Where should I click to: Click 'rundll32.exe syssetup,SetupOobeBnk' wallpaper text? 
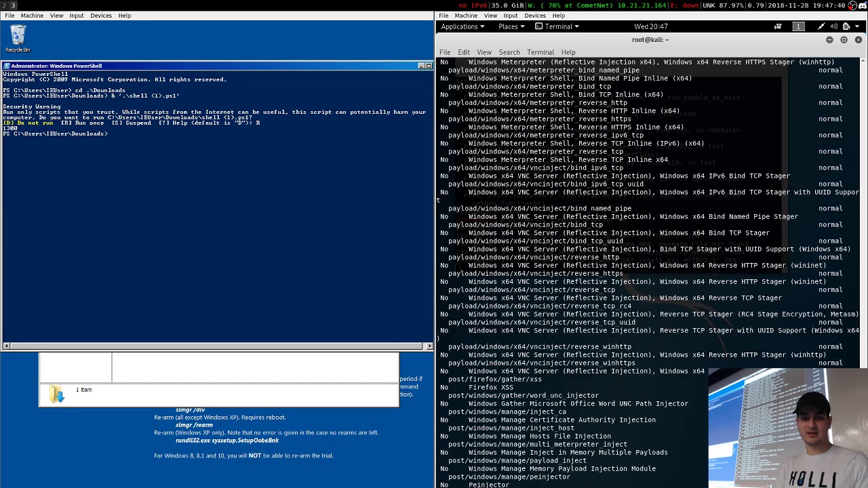pyautogui.click(x=227, y=441)
